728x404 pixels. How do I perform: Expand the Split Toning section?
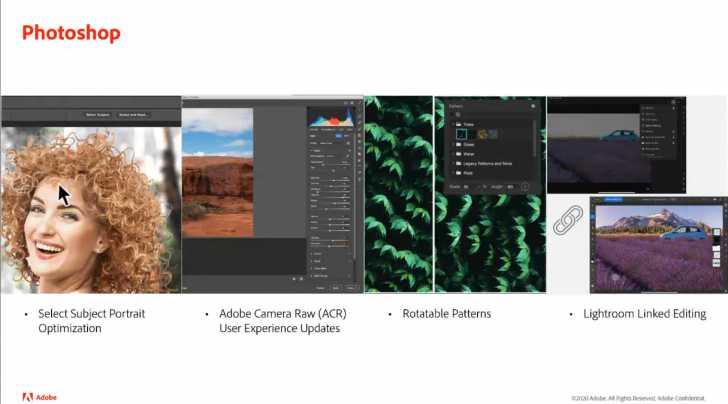(312, 276)
